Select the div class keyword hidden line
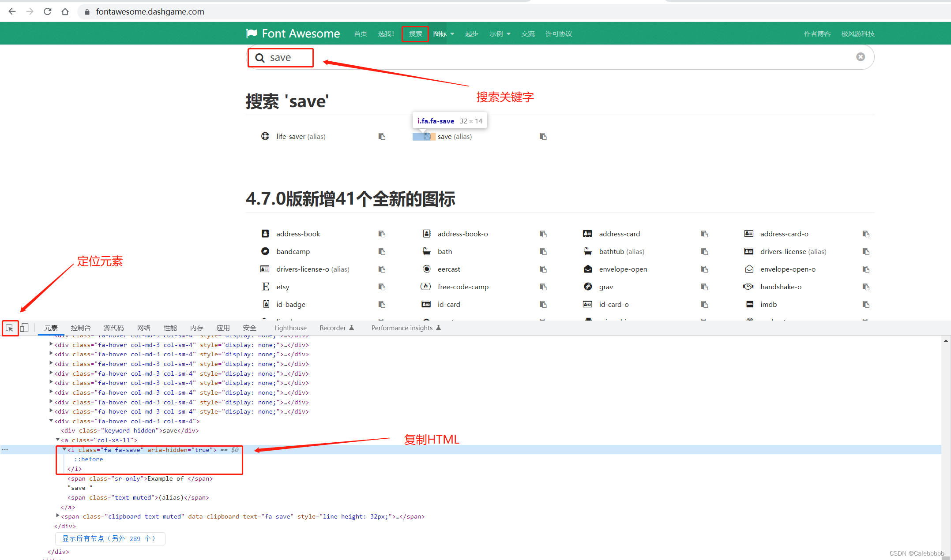Screen dimensions: 951x560 pos(130,430)
